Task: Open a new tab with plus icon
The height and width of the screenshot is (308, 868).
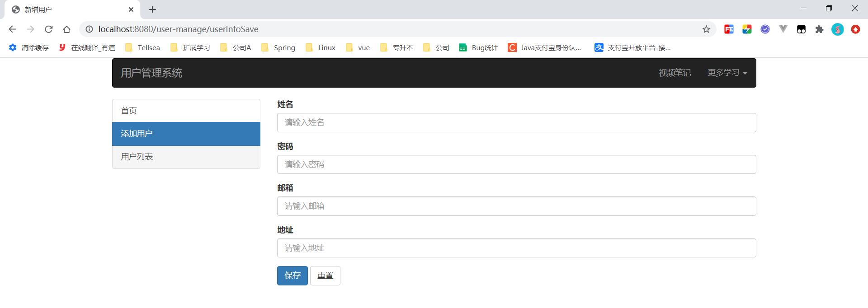Action: [152, 9]
